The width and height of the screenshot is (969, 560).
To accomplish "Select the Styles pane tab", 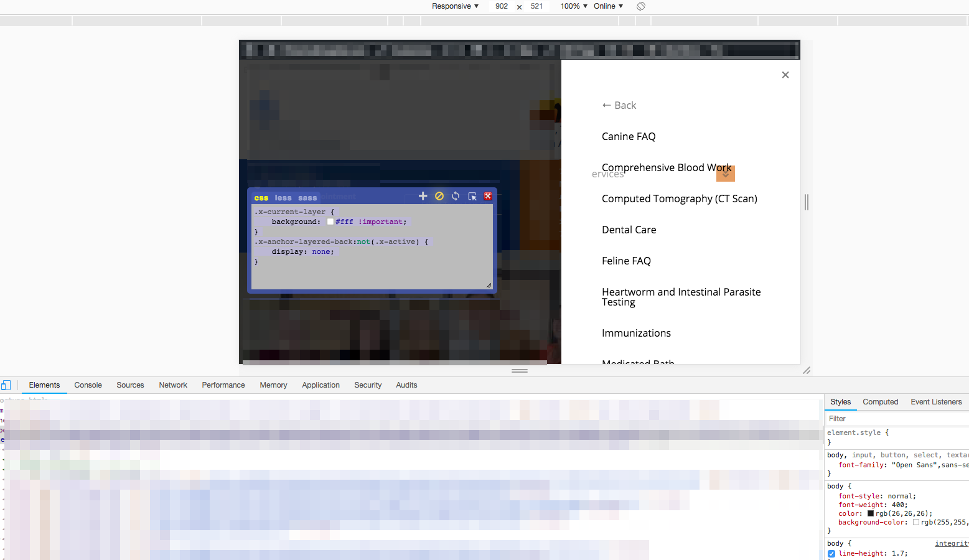I will (x=840, y=402).
